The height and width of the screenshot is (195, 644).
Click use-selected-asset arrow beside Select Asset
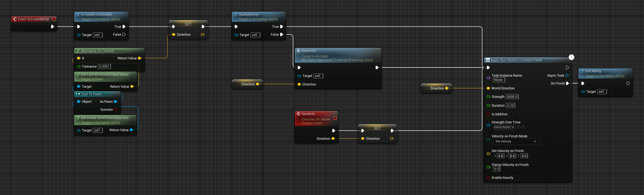pos(519,127)
